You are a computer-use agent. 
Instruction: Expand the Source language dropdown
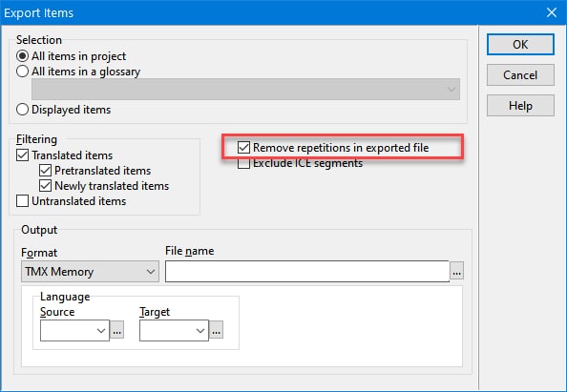pos(74,330)
